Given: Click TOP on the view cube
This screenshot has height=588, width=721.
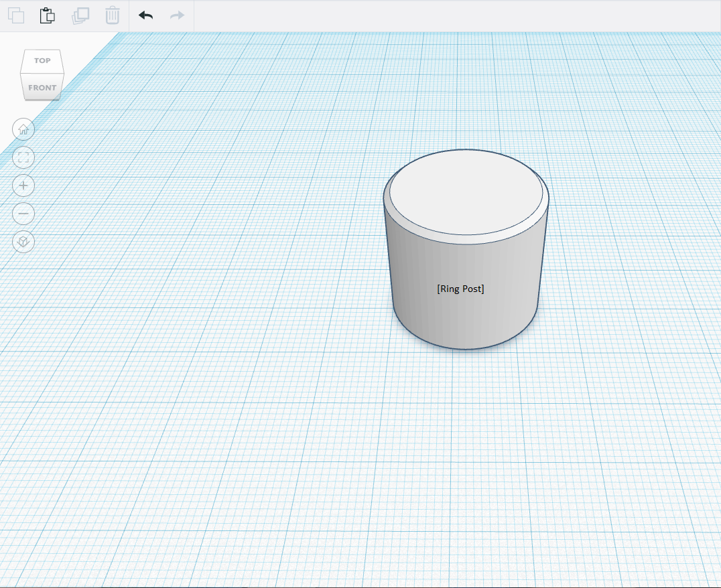Looking at the screenshot, I should click(x=42, y=60).
